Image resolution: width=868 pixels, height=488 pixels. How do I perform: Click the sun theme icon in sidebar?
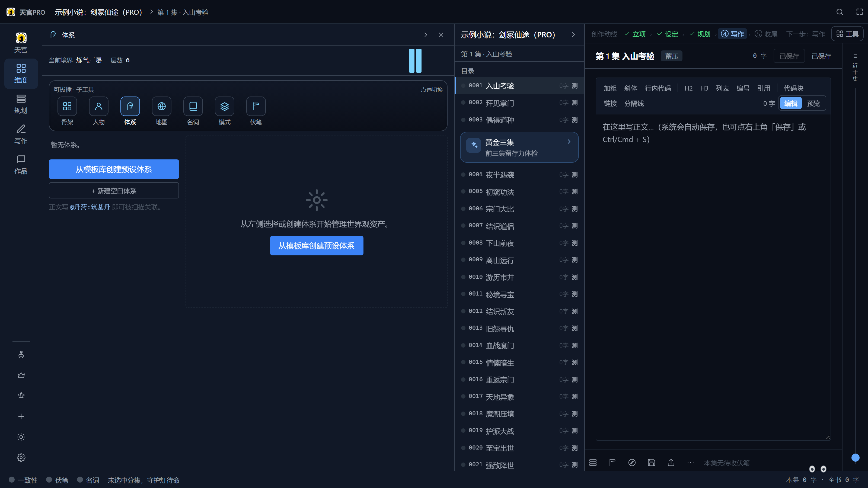[21, 437]
